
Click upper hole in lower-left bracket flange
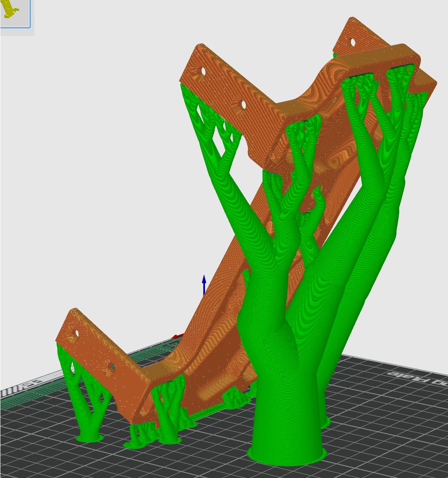point(75,333)
